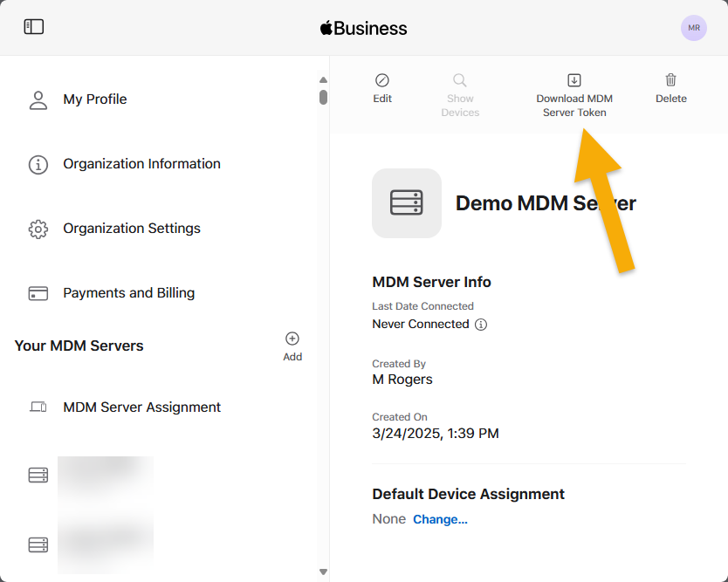Select the Edit pencil icon
Image resolution: width=728 pixels, height=582 pixels.
[381, 81]
